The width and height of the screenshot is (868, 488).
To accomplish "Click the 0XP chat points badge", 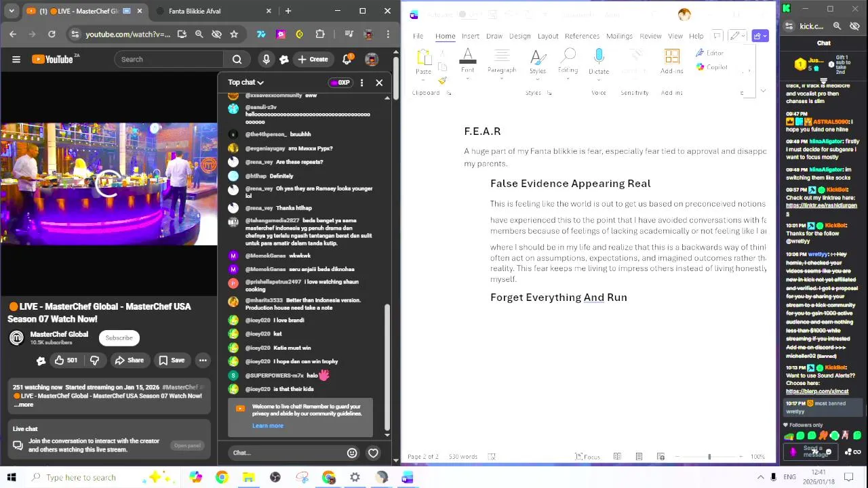I will 340,83.
